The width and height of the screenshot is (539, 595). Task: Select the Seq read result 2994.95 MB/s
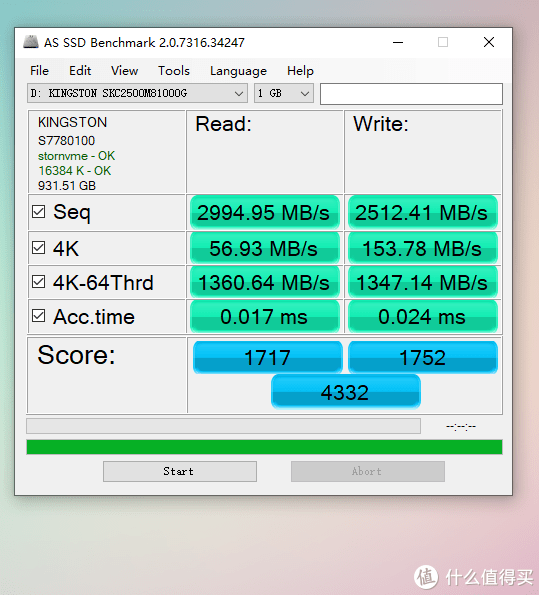point(265,212)
